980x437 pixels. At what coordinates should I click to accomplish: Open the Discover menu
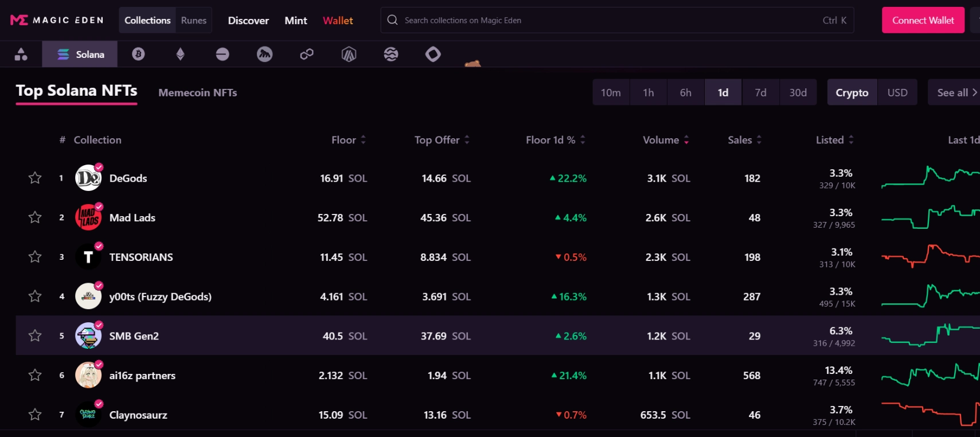click(x=248, y=21)
